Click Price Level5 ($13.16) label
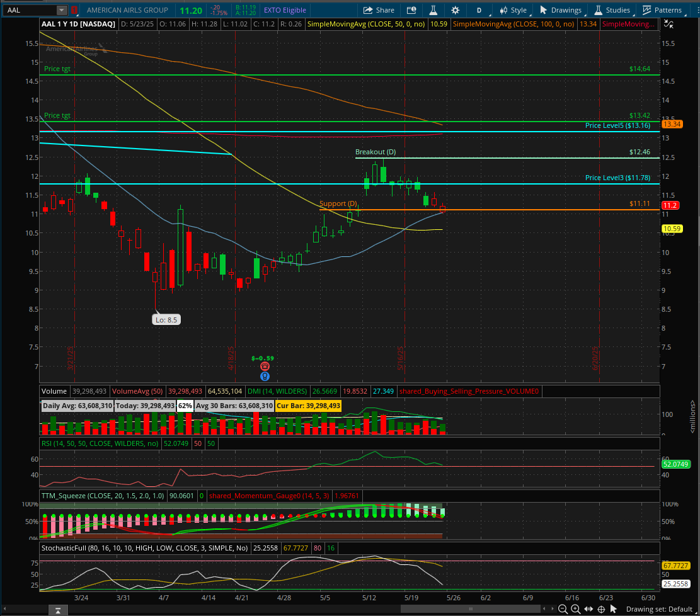The width and height of the screenshot is (700, 616). 617,125
